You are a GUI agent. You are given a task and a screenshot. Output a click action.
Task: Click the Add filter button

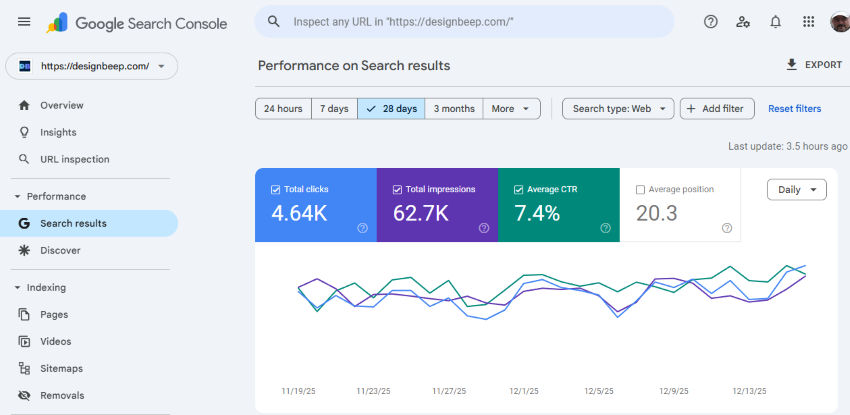point(717,109)
